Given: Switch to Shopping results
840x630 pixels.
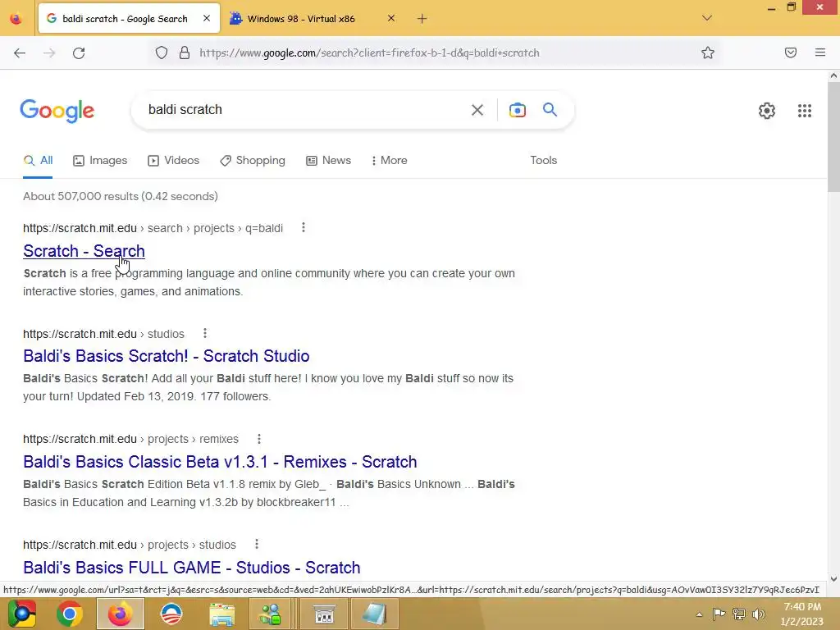Looking at the screenshot, I should coord(253,160).
